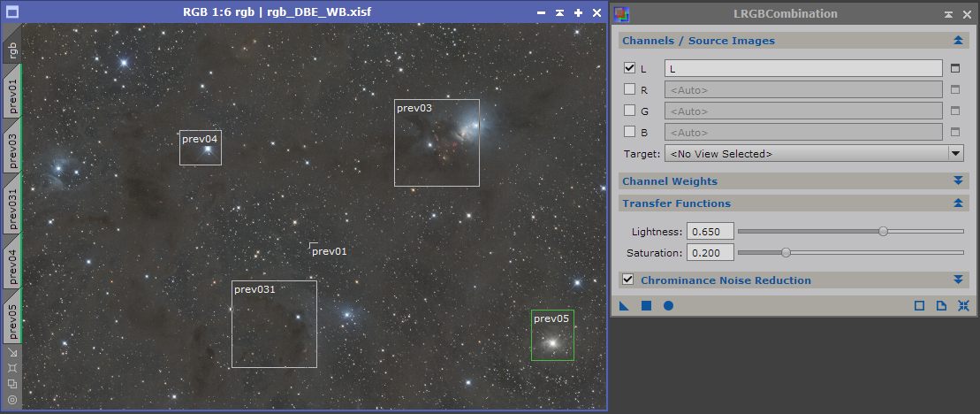This screenshot has width=980, height=414.
Task: Enable the G channel checkbox
Action: click(x=629, y=110)
